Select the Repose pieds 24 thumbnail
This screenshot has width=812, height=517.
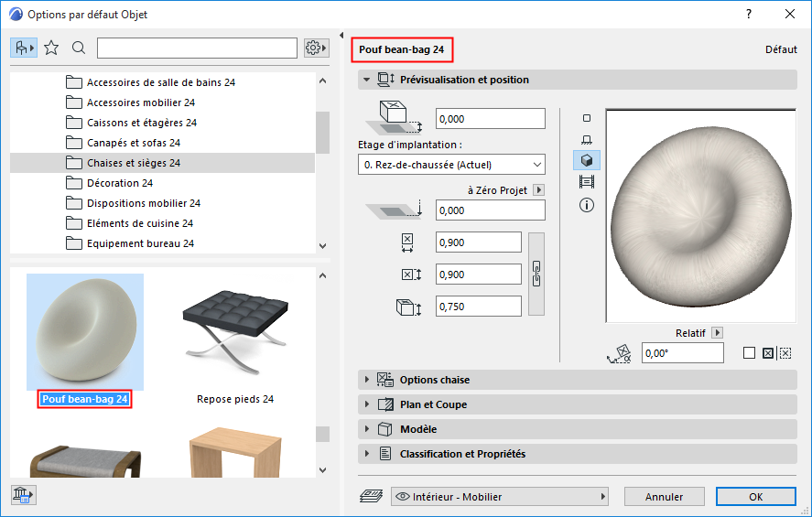pyautogui.click(x=235, y=332)
